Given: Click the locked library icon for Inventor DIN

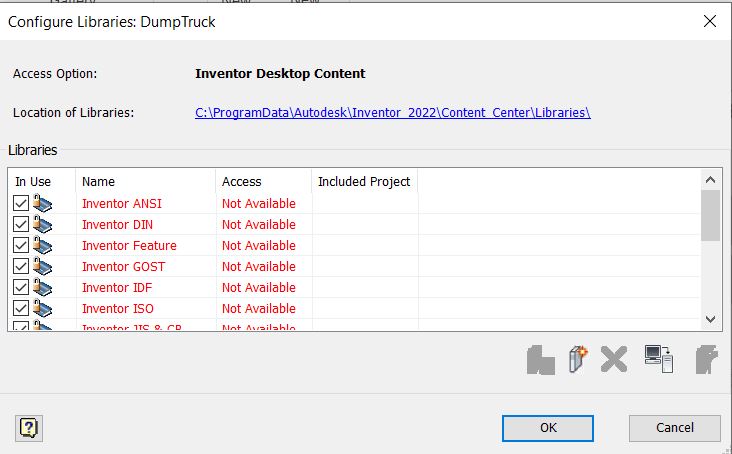Looking at the screenshot, I should click(42, 224).
